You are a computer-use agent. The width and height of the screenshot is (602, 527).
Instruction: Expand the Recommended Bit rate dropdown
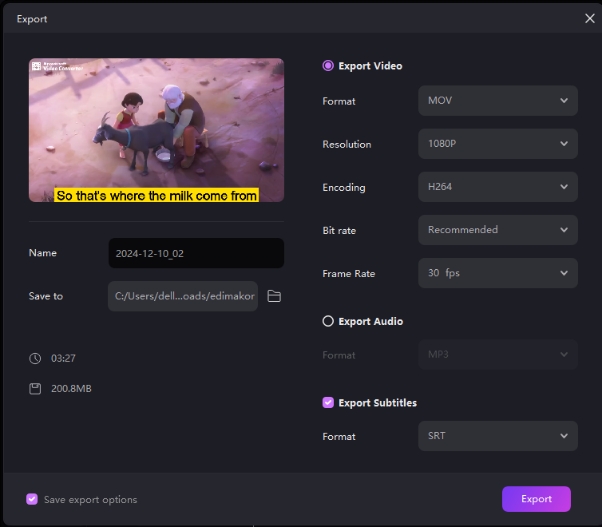click(x=497, y=230)
